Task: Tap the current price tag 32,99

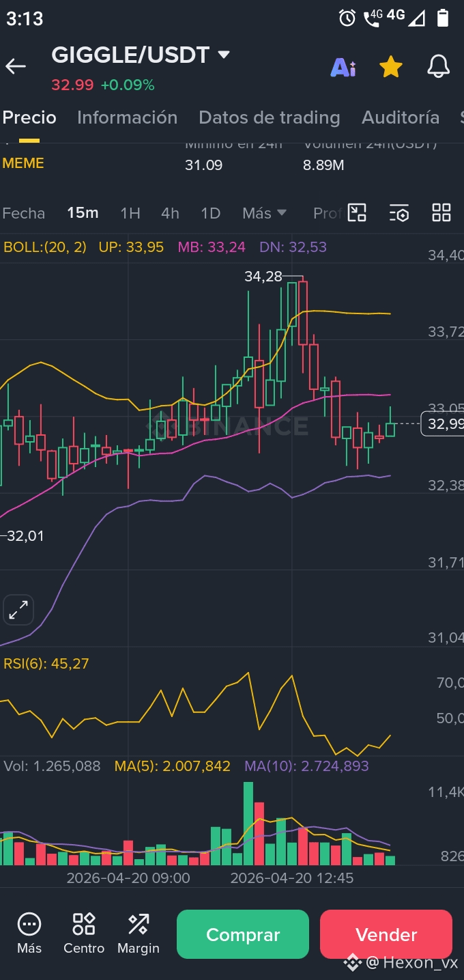Action: point(442,424)
